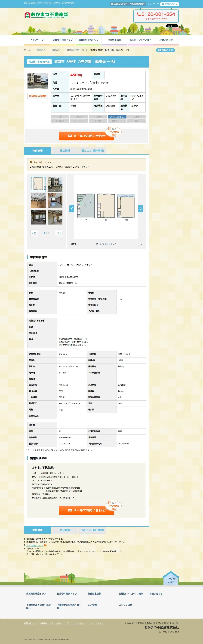Show the next image with right arrow

click(x=141, y=209)
